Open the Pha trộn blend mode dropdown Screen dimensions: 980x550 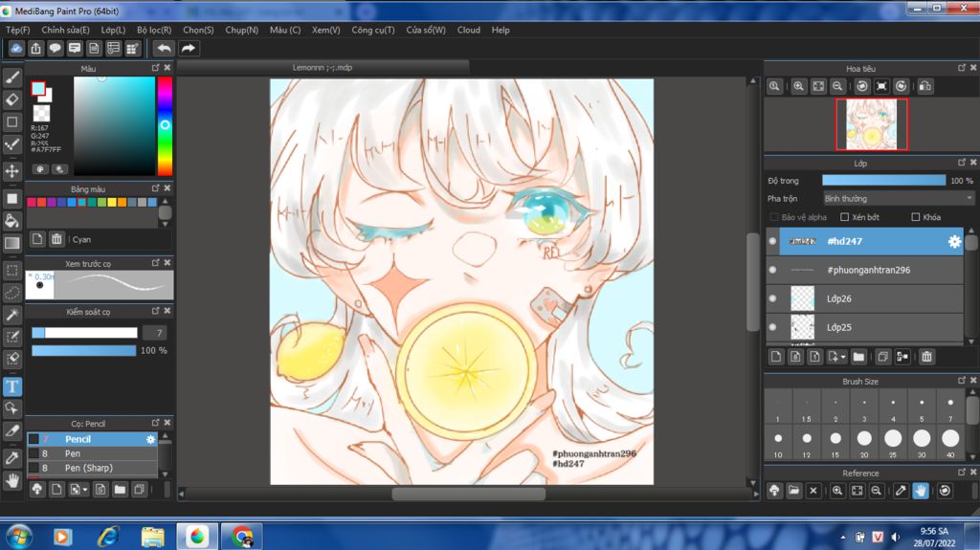click(898, 198)
